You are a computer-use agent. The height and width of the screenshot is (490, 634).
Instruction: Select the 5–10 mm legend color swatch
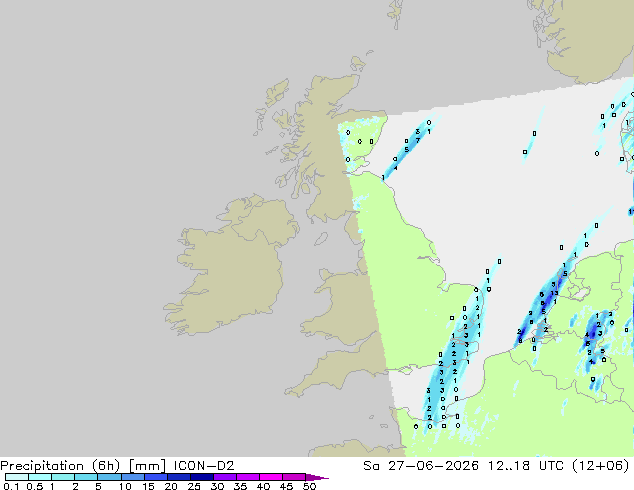tap(109, 477)
